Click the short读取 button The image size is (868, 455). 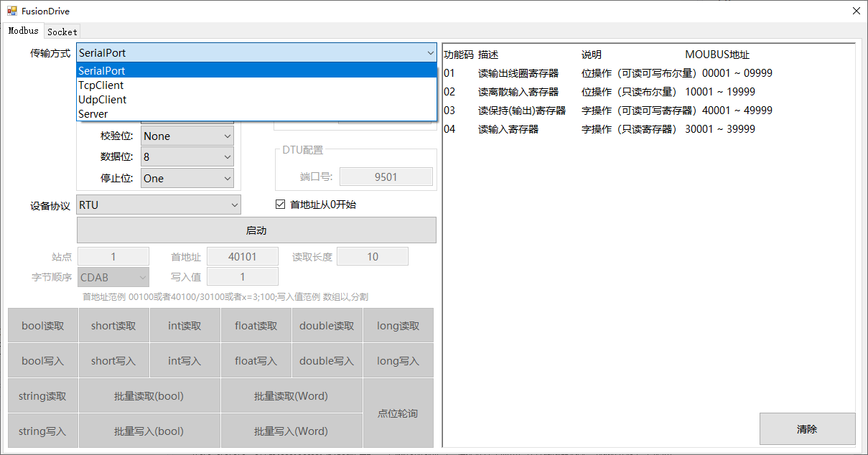113,326
